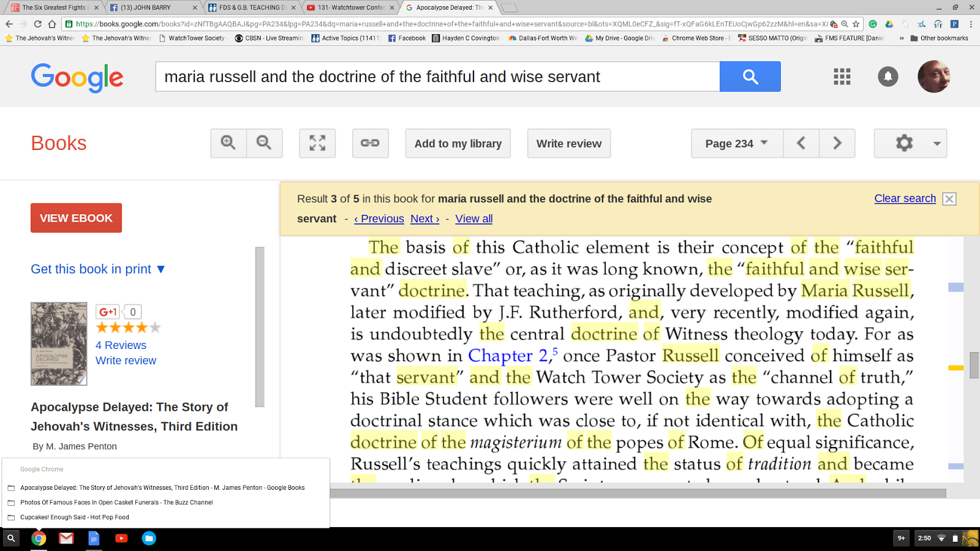
Task: Go to Previous search result
Action: click(379, 219)
